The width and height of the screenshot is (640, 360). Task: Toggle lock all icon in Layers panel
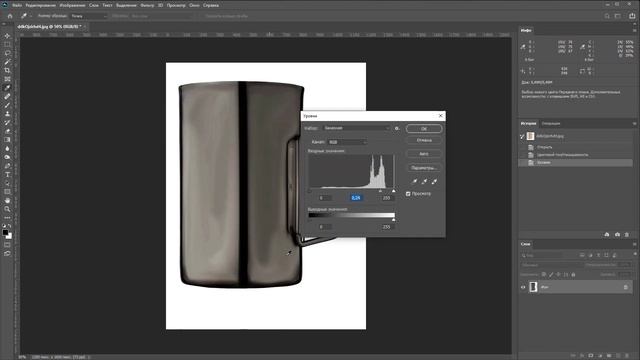[x=573, y=275]
